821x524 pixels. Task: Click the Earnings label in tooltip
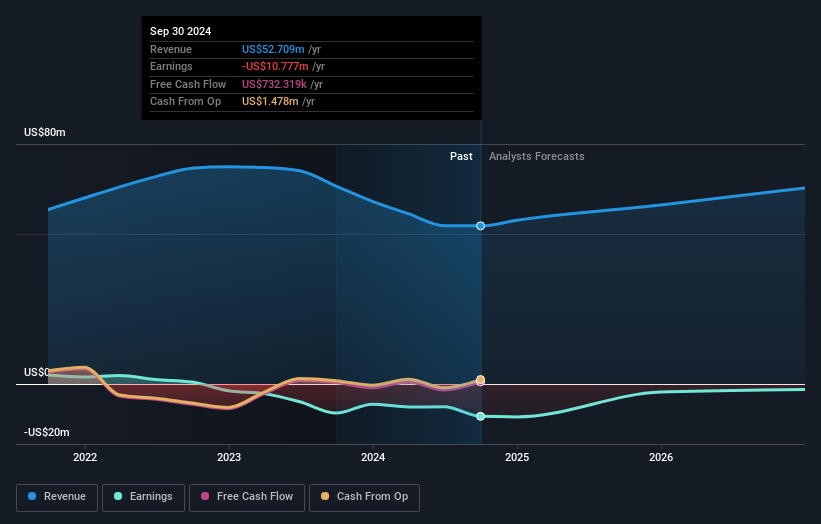pyautogui.click(x=171, y=66)
